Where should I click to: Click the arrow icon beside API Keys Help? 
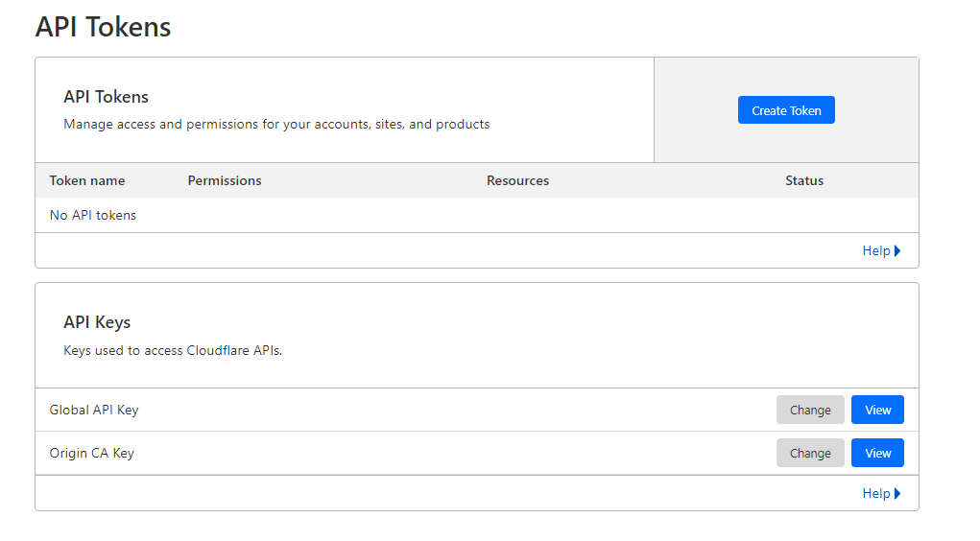(897, 494)
